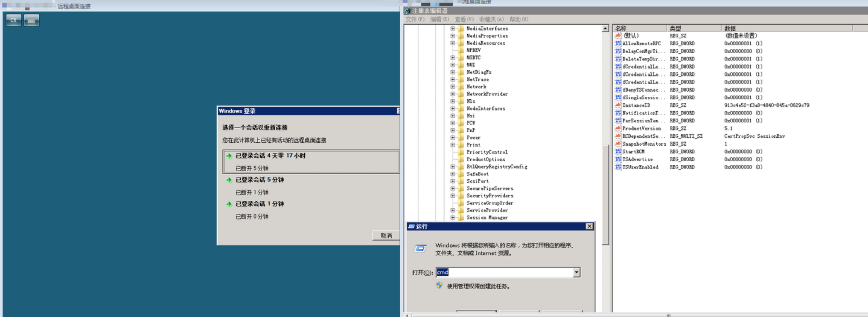The height and width of the screenshot is (317, 868).
Task: Expand the MediaInterfaces key
Action: 453,29
